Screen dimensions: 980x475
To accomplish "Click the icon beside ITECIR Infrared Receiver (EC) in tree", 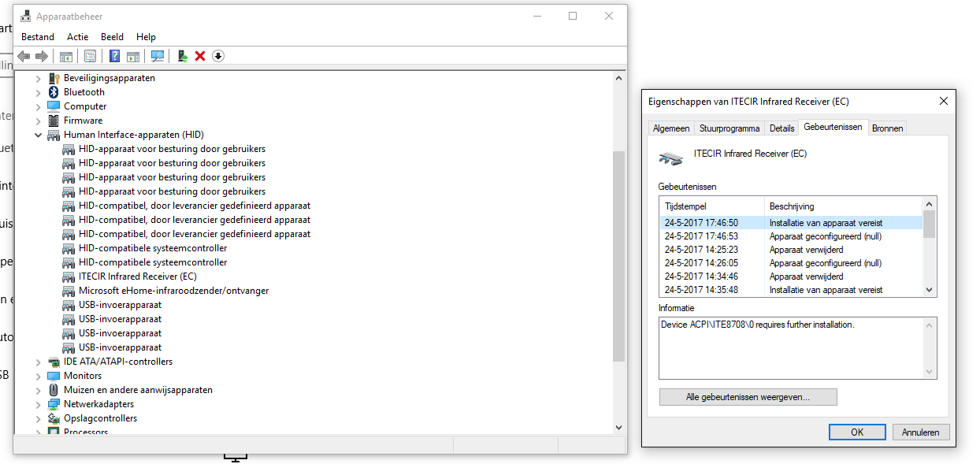I will coord(69,276).
